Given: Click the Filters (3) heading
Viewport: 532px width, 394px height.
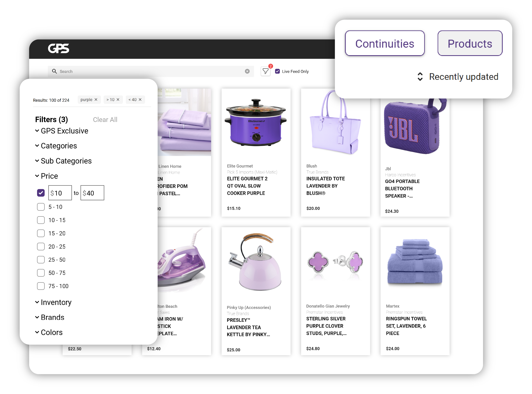Looking at the screenshot, I should click(x=51, y=119).
